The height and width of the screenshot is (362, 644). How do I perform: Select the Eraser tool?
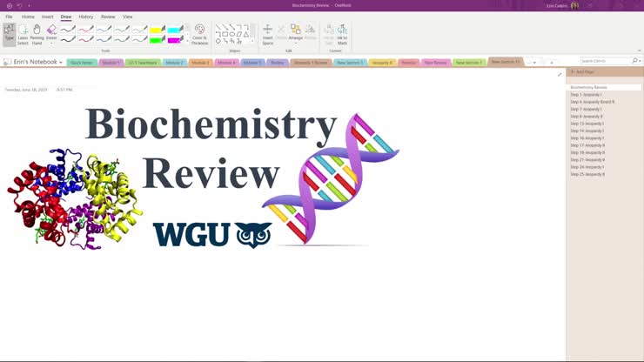(51, 33)
